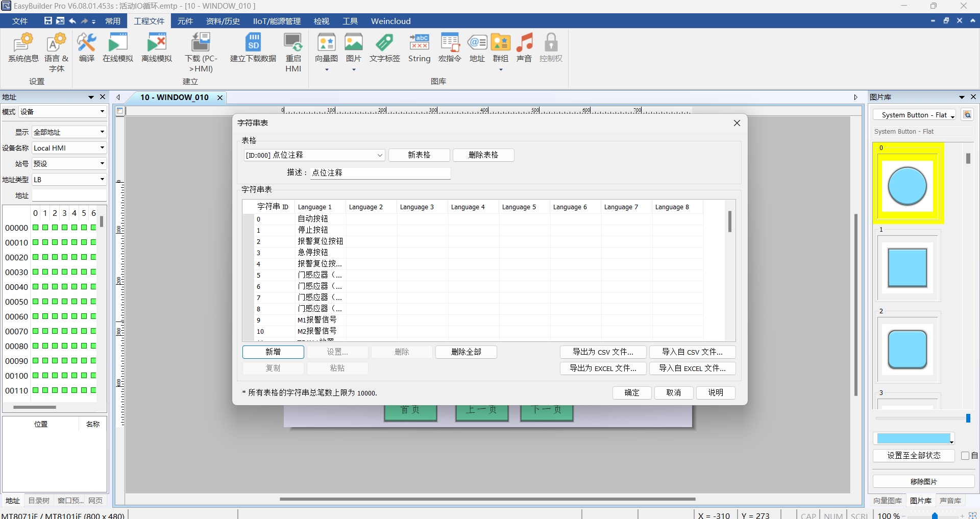This screenshot has width=980, height=519.
Task: Open the 地址 address library icon
Action: (477, 48)
